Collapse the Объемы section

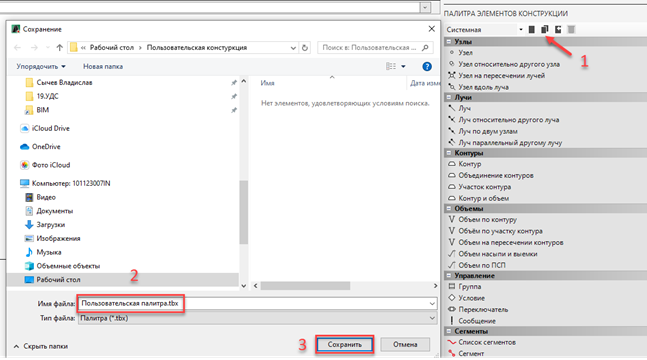point(449,209)
